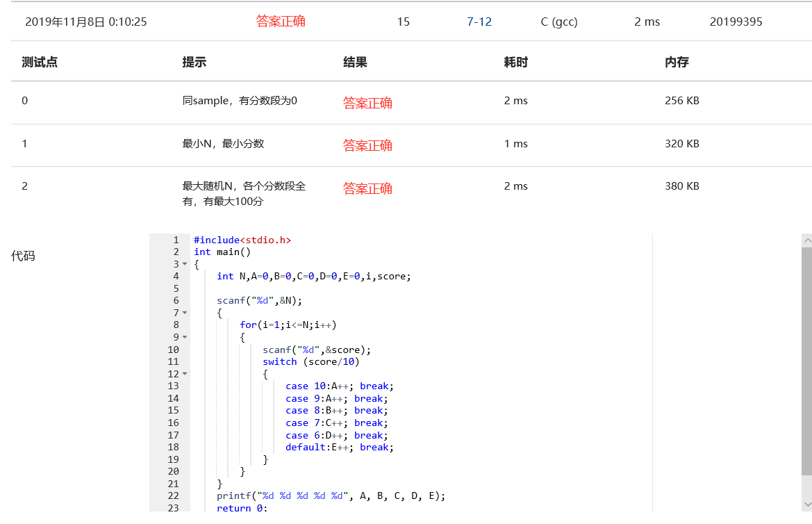This screenshot has height=524, width=812.
Task: Click the 代码 label
Action: point(23,256)
